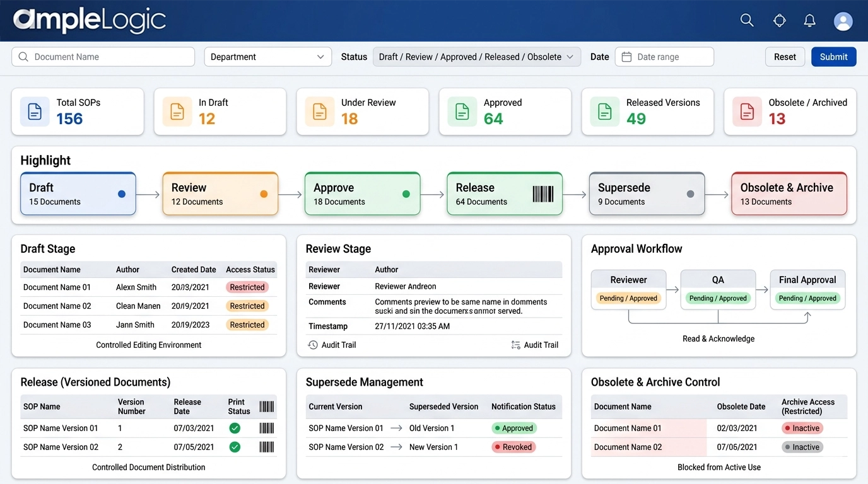Click the barcode icon for SOP Name Version 01
The width and height of the screenshot is (868, 484).
pyautogui.click(x=266, y=428)
